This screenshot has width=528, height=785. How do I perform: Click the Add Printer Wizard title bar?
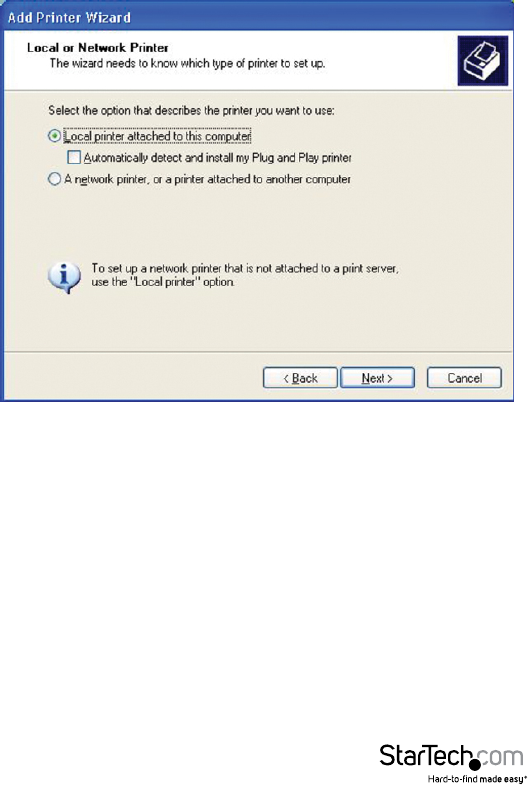pos(258,18)
